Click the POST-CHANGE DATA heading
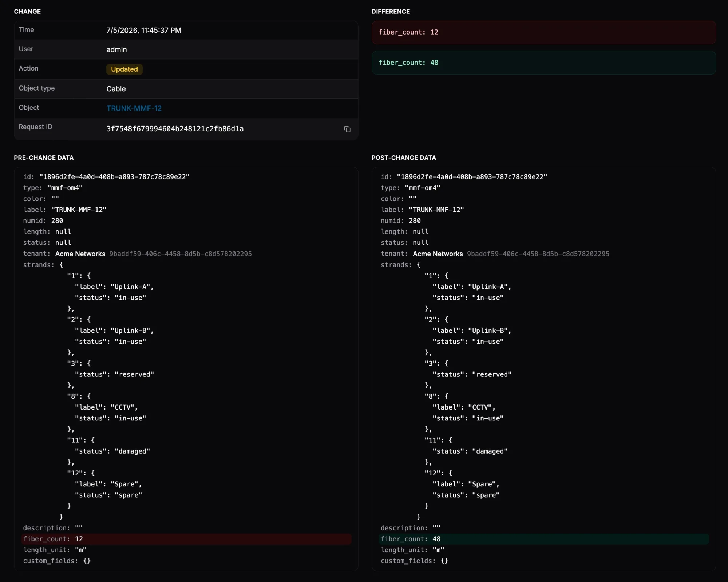The height and width of the screenshot is (582, 728). pos(404,158)
